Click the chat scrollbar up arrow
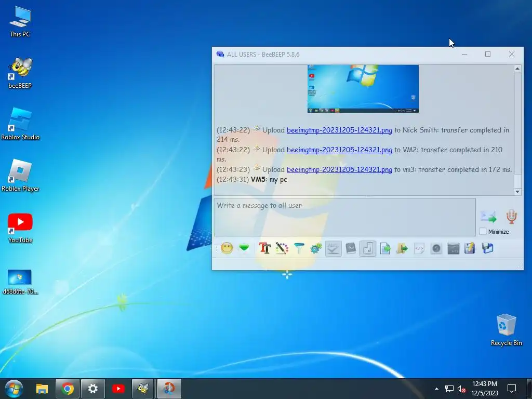 [517, 69]
